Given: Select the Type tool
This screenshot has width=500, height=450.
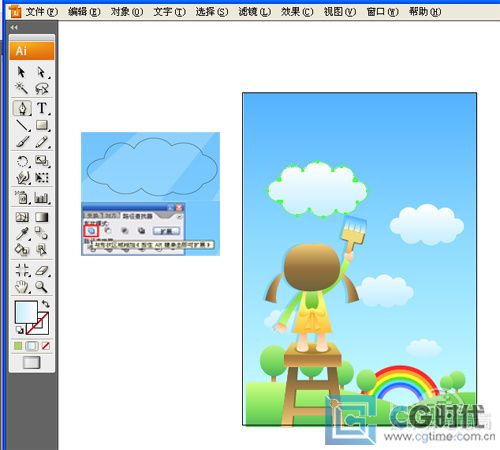Looking at the screenshot, I should 42,108.
